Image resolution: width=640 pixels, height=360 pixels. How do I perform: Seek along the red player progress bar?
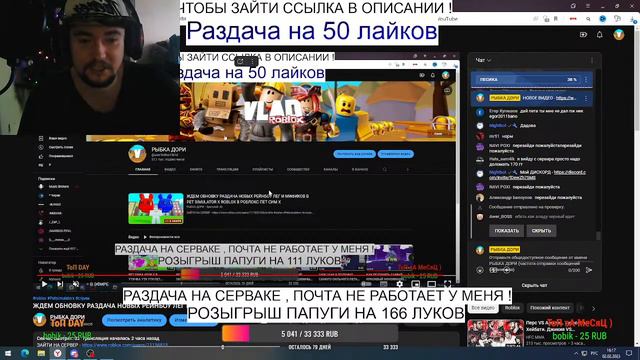click(x=245, y=277)
